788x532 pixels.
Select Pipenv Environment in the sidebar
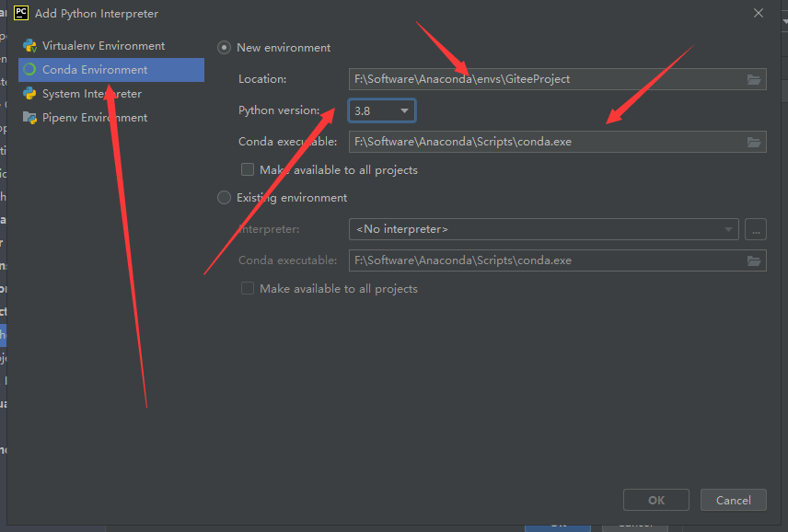click(x=111, y=118)
